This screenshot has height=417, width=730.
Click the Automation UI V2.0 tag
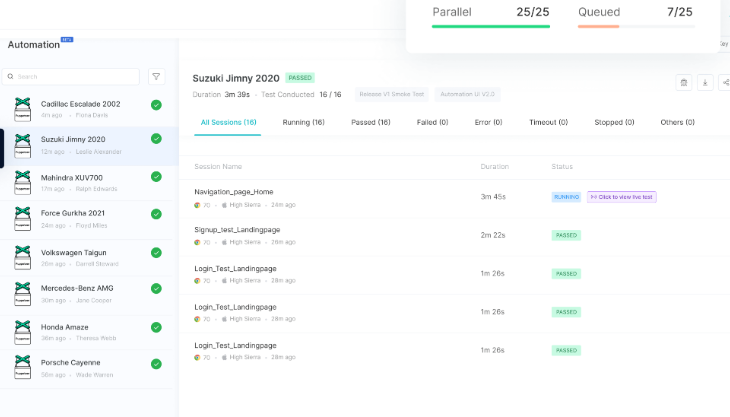467,94
